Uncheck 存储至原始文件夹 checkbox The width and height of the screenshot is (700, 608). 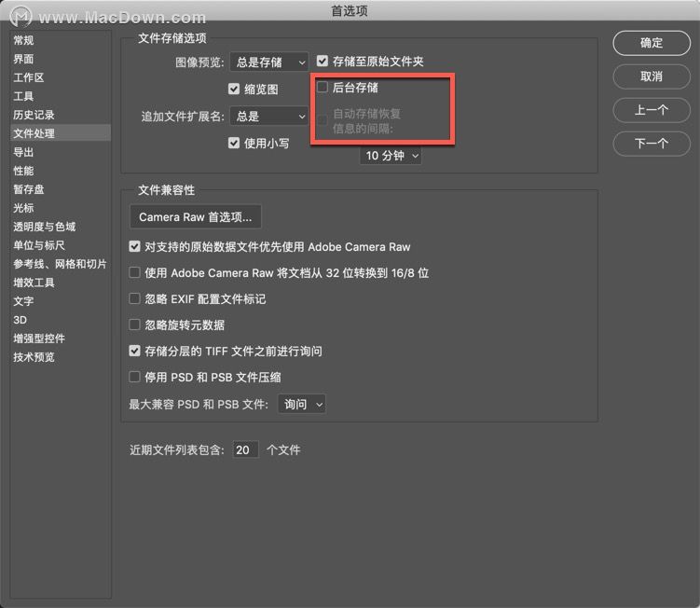pos(323,61)
